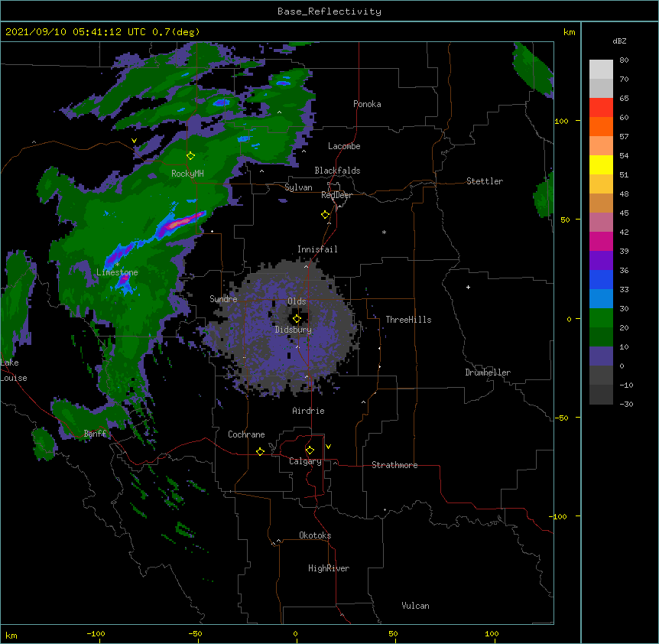Image resolution: width=659 pixels, height=644 pixels.
Task: Click the Didsbury label
Action: pyautogui.click(x=294, y=330)
